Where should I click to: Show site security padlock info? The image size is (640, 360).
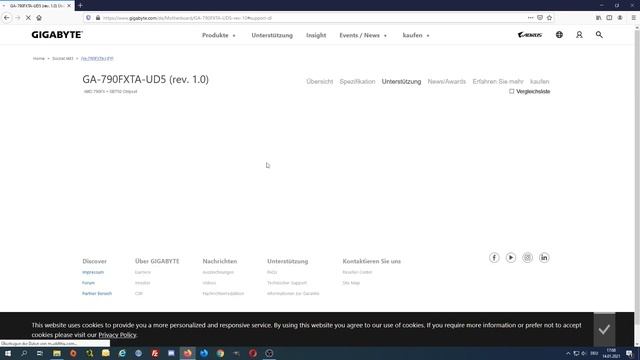pyautogui.click(x=98, y=18)
